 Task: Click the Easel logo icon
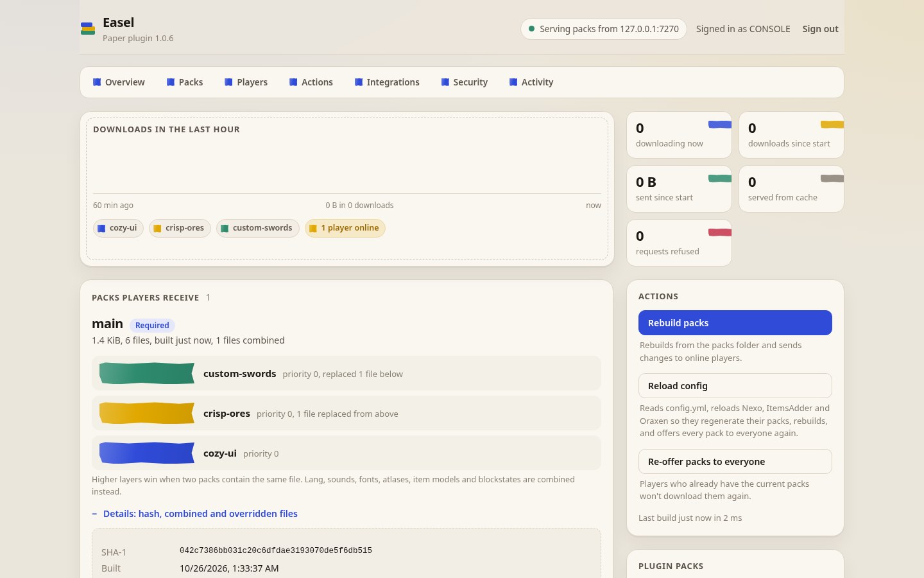[88, 29]
